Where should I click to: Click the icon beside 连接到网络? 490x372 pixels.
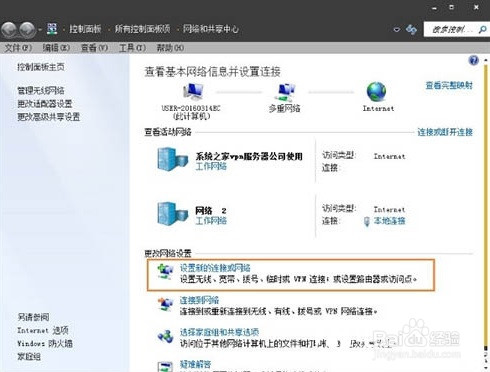pyautogui.click(x=166, y=304)
